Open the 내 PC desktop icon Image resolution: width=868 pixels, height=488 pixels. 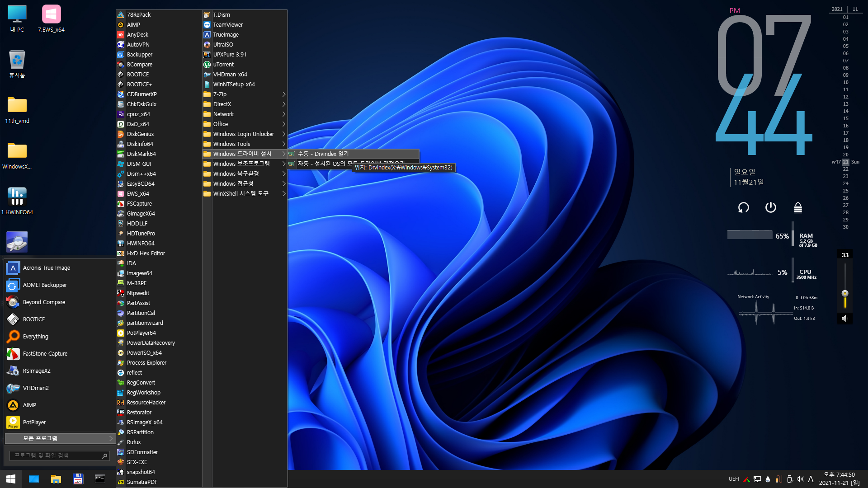click(x=17, y=19)
